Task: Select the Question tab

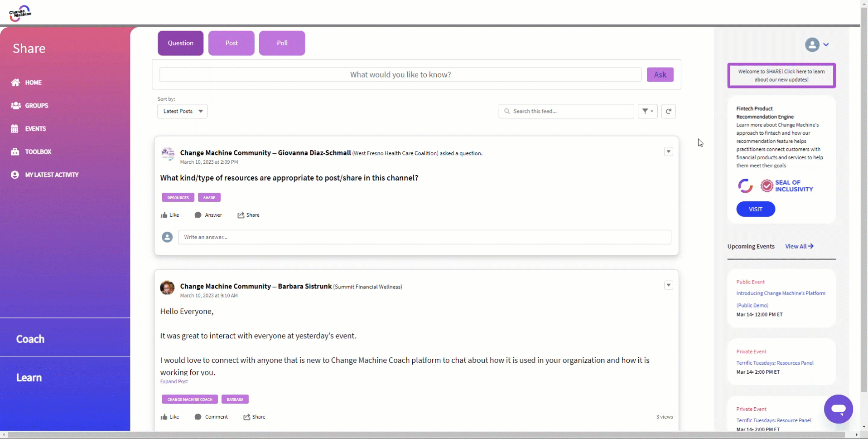Action: click(x=180, y=43)
